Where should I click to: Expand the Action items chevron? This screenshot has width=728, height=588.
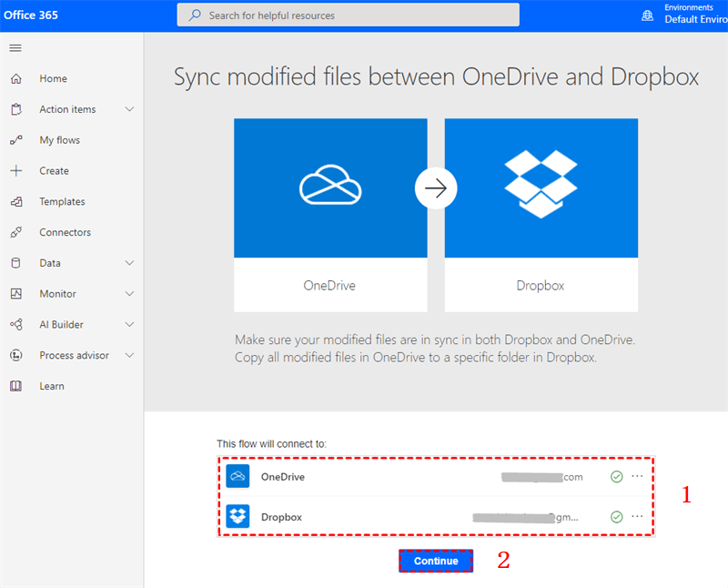click(x=129, y=109)
